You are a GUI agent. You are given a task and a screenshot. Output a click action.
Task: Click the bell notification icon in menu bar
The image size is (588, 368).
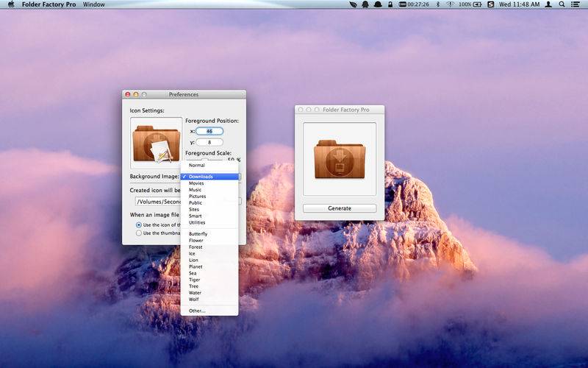pyautogui.click(x=378, y=4)
